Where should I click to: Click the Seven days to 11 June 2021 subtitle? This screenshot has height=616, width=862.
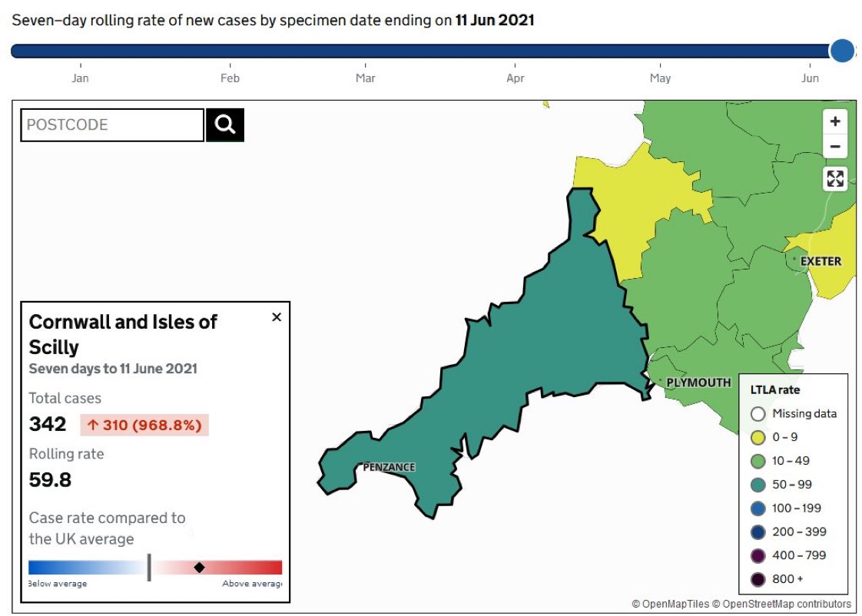point(113,368)
